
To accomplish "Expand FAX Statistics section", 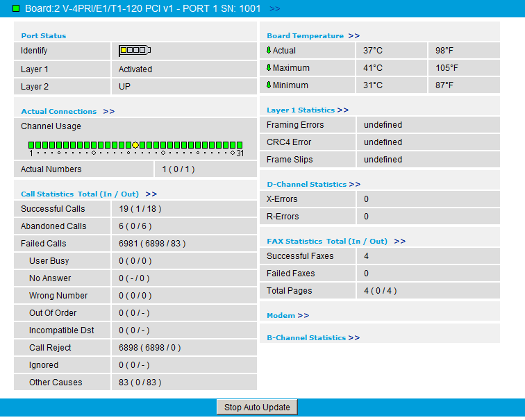I will point(399,242).
